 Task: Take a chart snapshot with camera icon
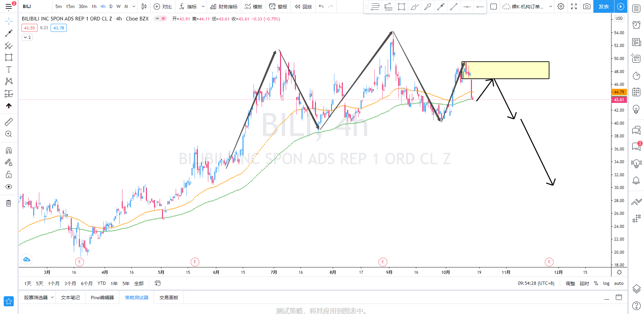tap(587, 6)
